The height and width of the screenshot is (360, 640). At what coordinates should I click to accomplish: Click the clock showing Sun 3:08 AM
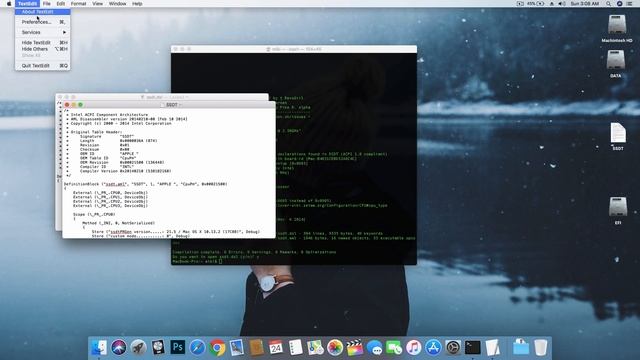point(584,4)
